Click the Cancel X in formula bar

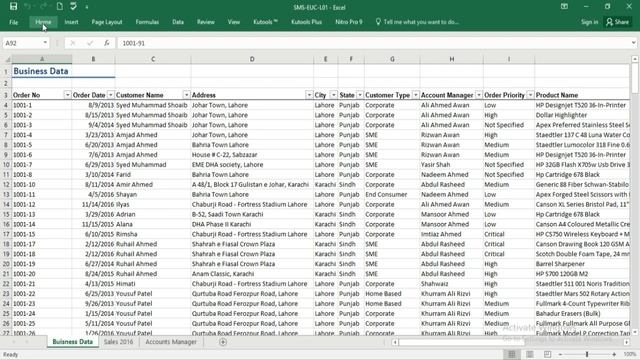pyautogui.click(x=73, y=43)
